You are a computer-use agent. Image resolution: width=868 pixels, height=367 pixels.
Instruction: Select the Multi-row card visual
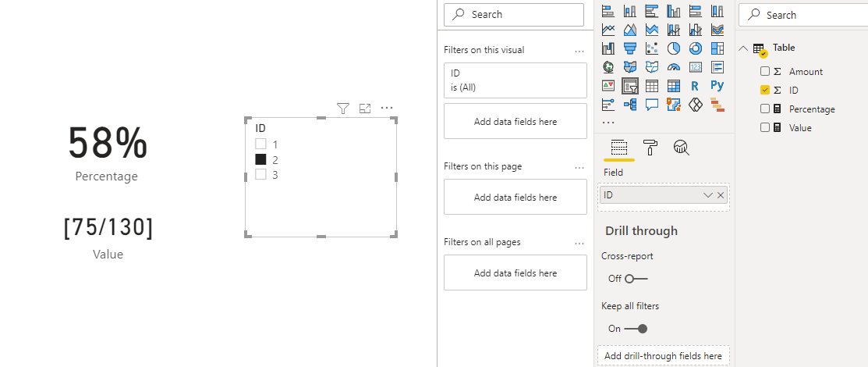(717, 67)
